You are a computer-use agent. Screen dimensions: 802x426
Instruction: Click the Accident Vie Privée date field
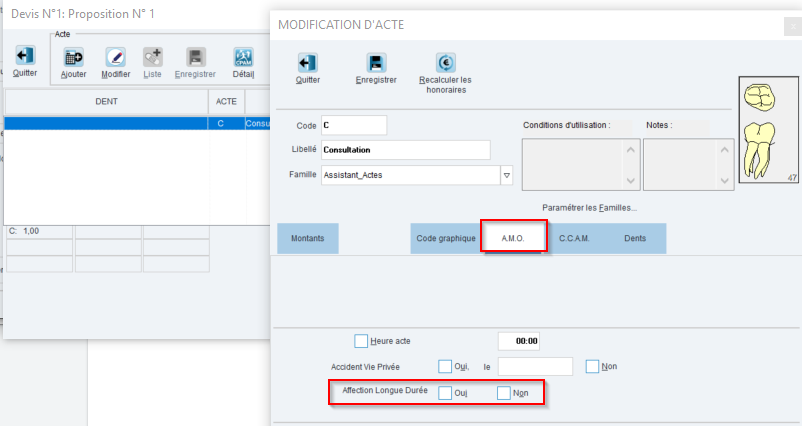[535, 367]
